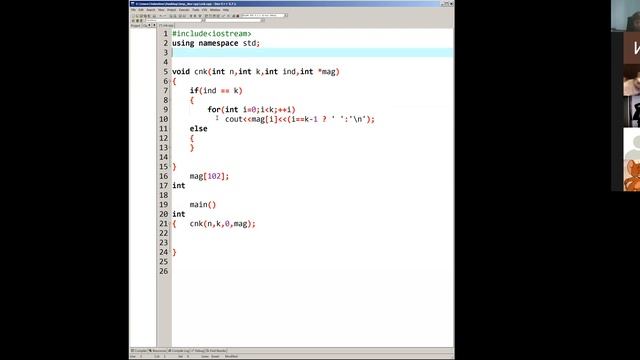The height and width of the screenshot is (360, 640).
Task: Expand the compiler selection dropdown
Action: tap(286, 16)
